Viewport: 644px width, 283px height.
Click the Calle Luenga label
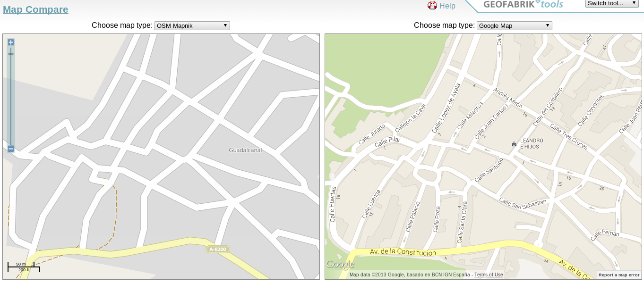pos(371,204)
